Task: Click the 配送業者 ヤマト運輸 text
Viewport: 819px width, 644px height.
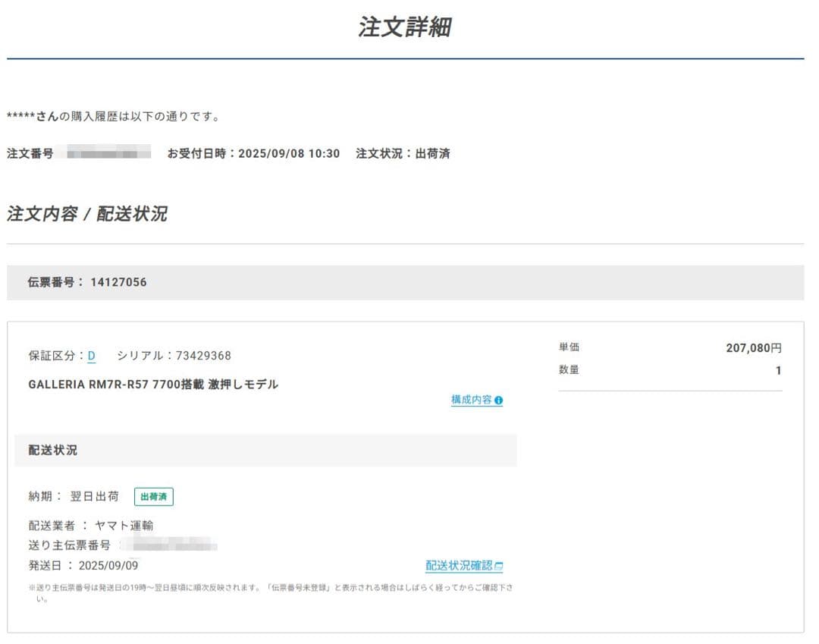Action: tap(91, 525)
